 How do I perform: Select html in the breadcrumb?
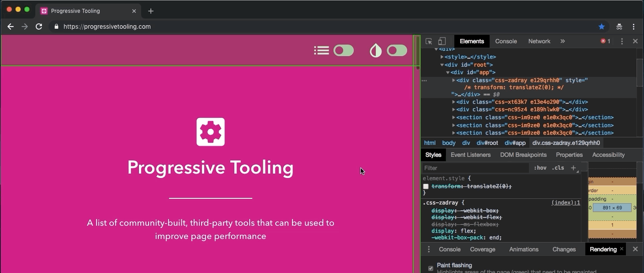[x=430, y=143]
